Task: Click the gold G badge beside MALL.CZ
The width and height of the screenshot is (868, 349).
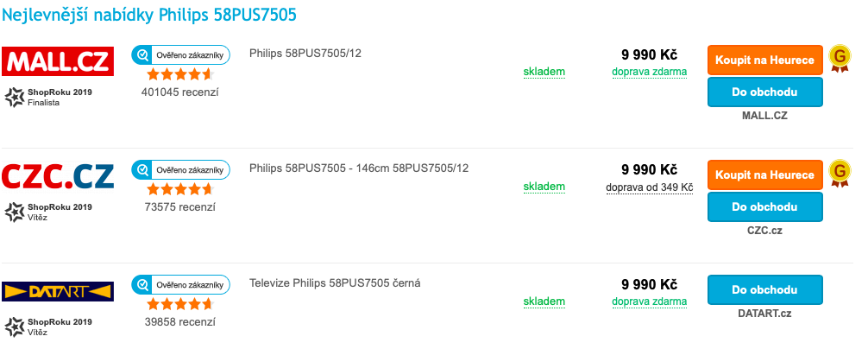Action: pos(839,58)
